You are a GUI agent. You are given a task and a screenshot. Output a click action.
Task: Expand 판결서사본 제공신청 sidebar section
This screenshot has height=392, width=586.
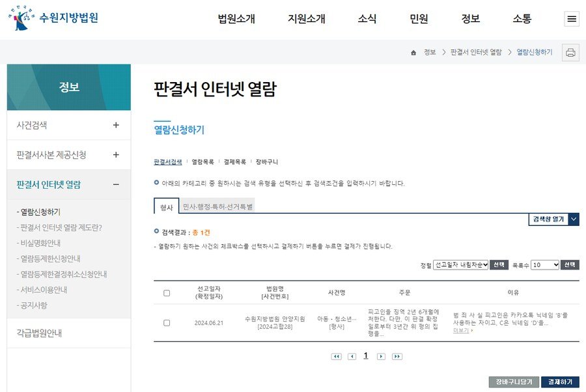tap(116, 155)
